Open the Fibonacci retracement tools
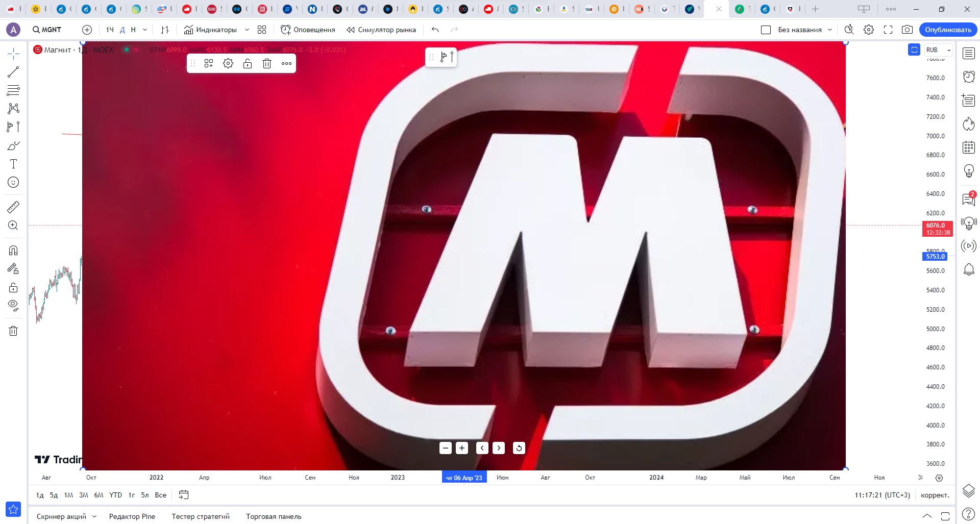Viewport: 980px width, 524px height. pyautogui.click(x=13, y=90)
